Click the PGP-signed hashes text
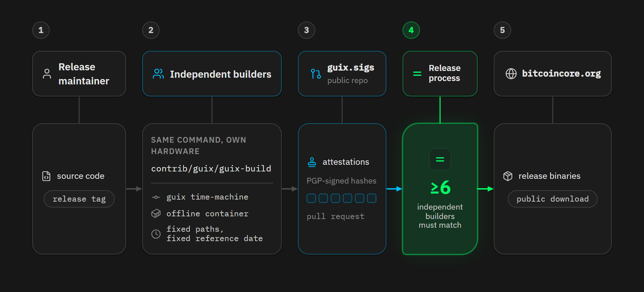This screenshot has width=644, height=292. click(341, 181)
